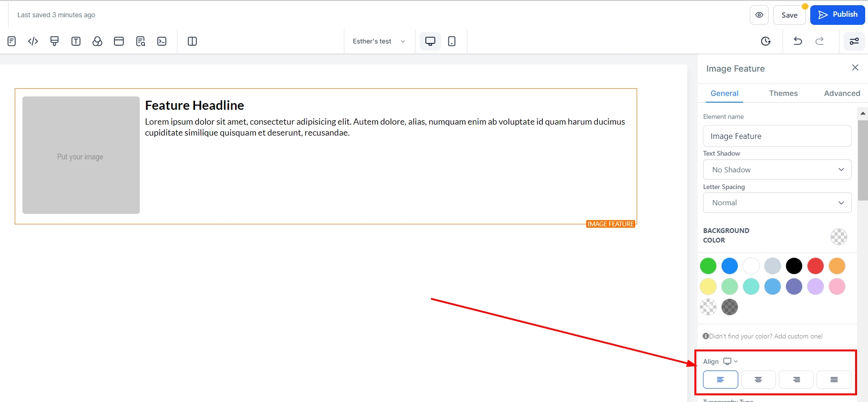Viewport: 868px width, 402px height.
Task: Pick the red background color swatch
Action: (815, 266)
